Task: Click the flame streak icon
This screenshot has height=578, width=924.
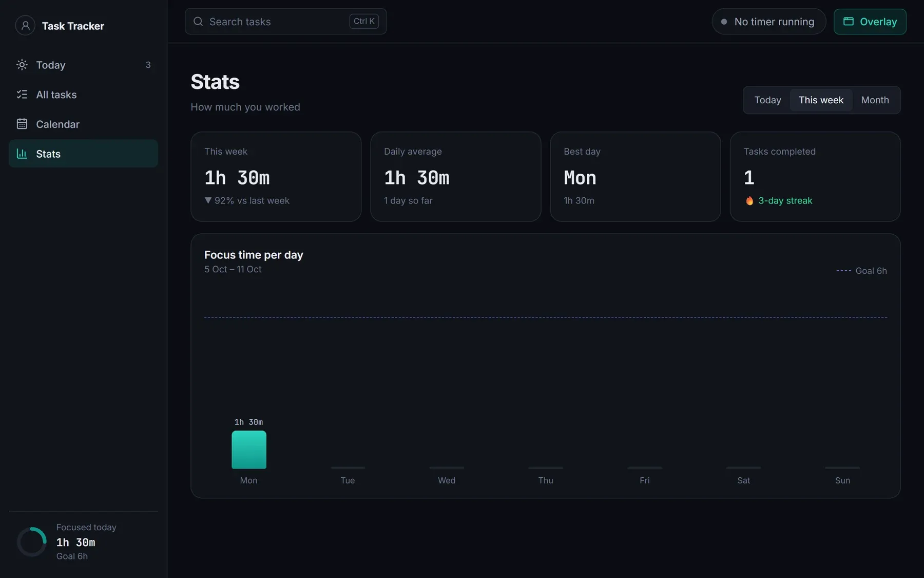Action: tap(749, 200)
